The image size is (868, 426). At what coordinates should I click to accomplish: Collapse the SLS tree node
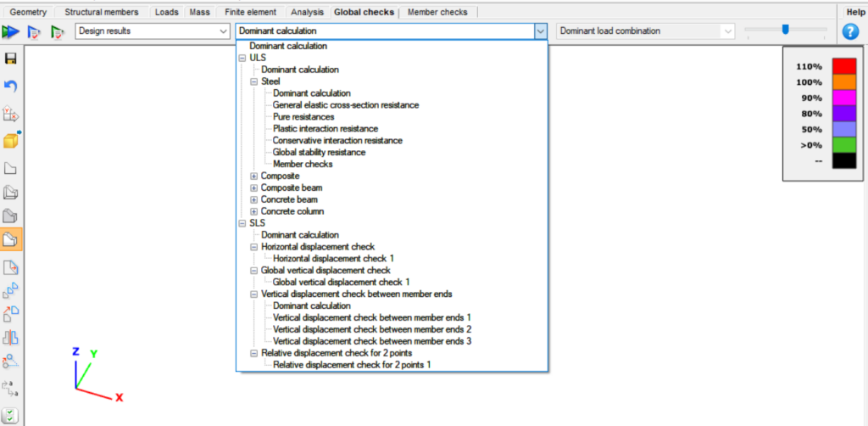pos(242,224)
